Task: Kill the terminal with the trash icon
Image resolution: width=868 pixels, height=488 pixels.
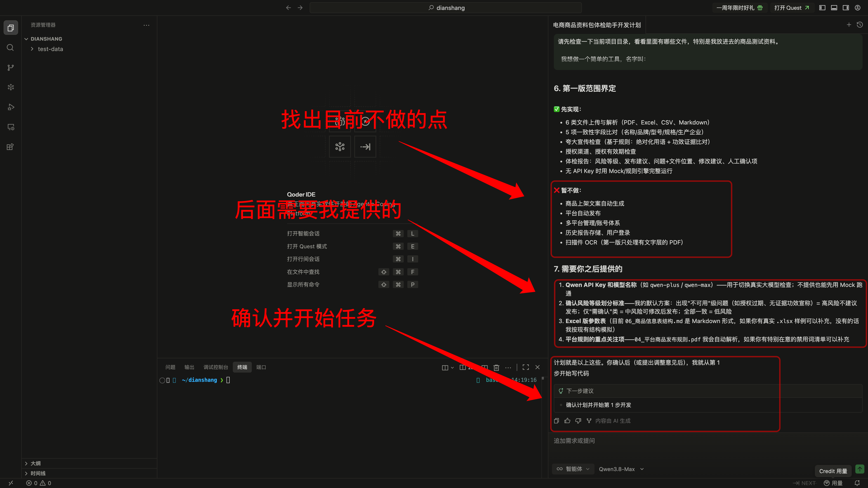Action: coord(496,367)
